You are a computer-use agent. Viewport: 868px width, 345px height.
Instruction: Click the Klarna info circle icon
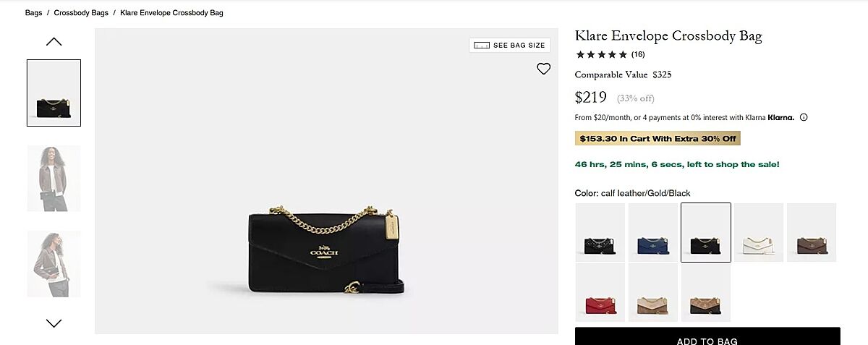click(804, 117)
